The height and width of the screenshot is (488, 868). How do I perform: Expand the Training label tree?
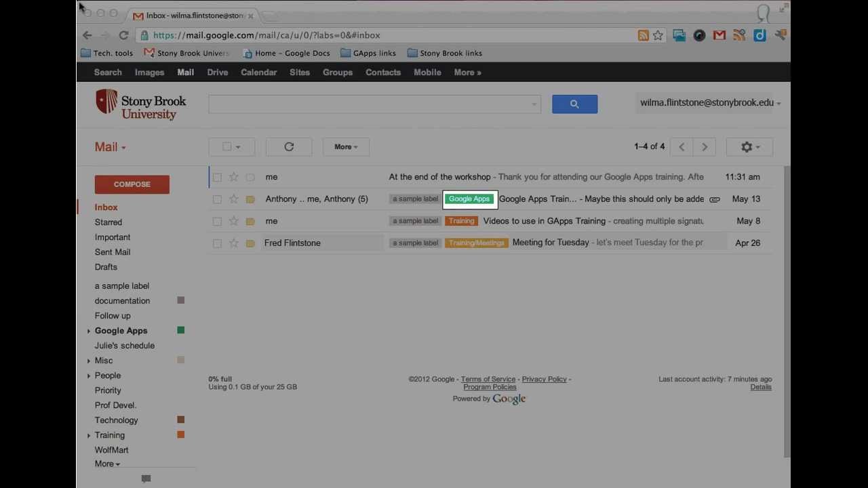(89, 435)
